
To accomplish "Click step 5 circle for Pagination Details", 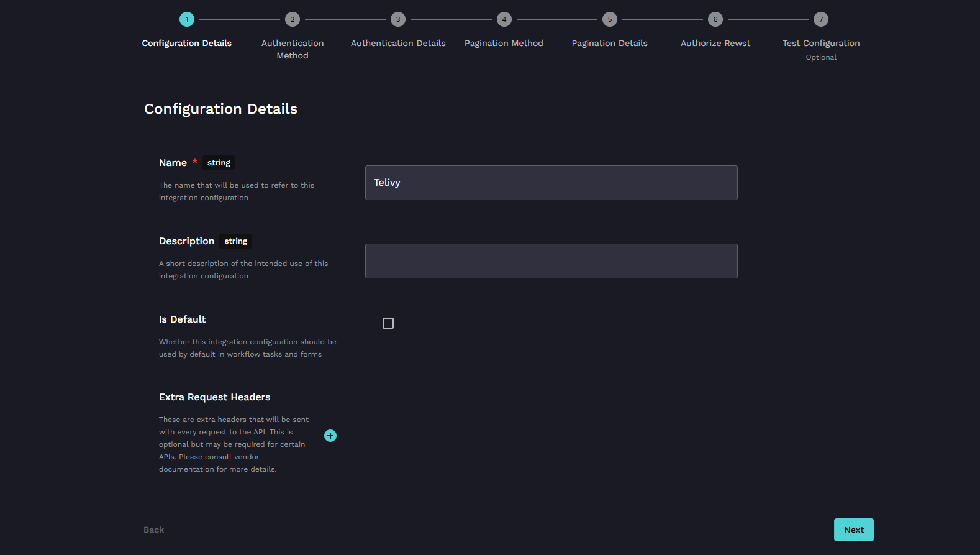I will [610, 19].
